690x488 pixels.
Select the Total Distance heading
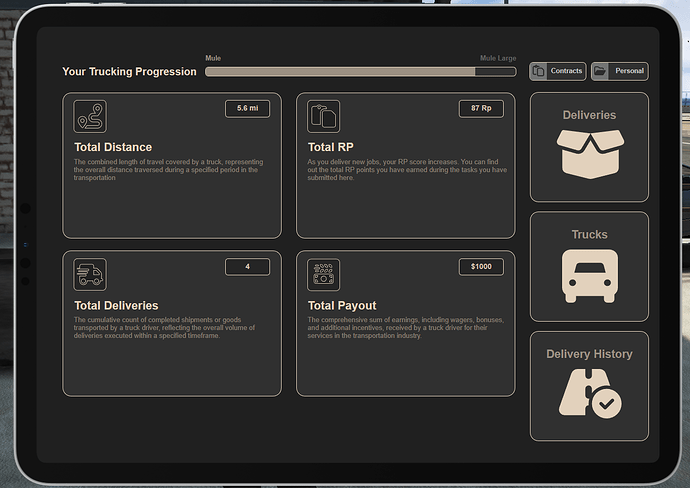113,147
